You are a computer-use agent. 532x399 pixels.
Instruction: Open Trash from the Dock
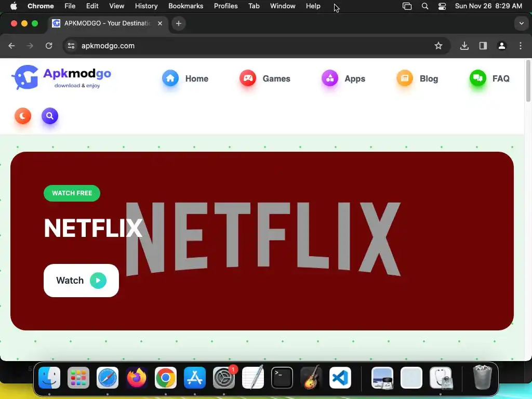[482, 378]
